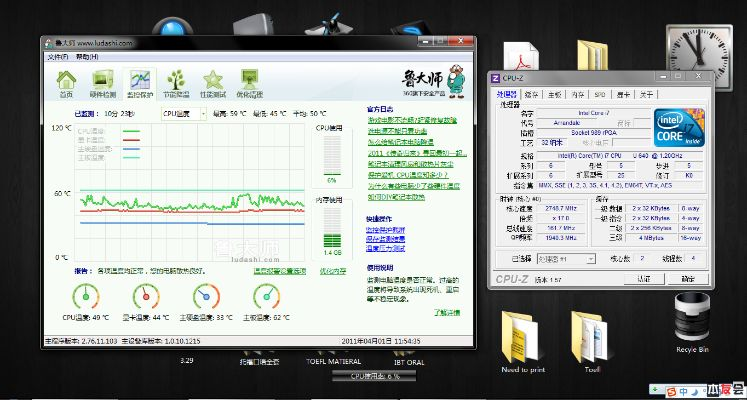This screenshot has height=400, width=747.
Task: Open the 'Need to print' desktop folder
Action: [x=523, y=335]
